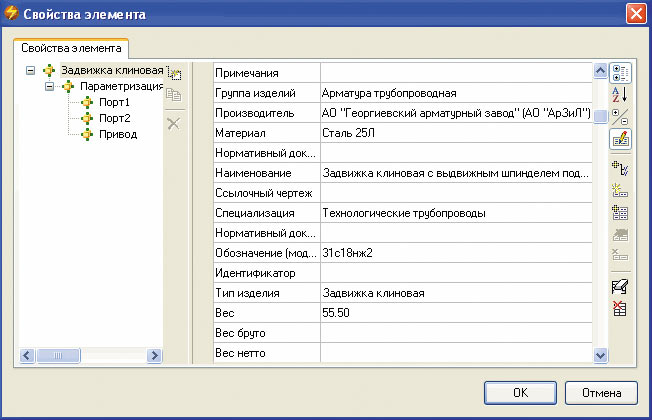Click the delete table red-cross icon
Image resolution: width=652 pixels, height=420 pixels.
(x=619, y=308)
